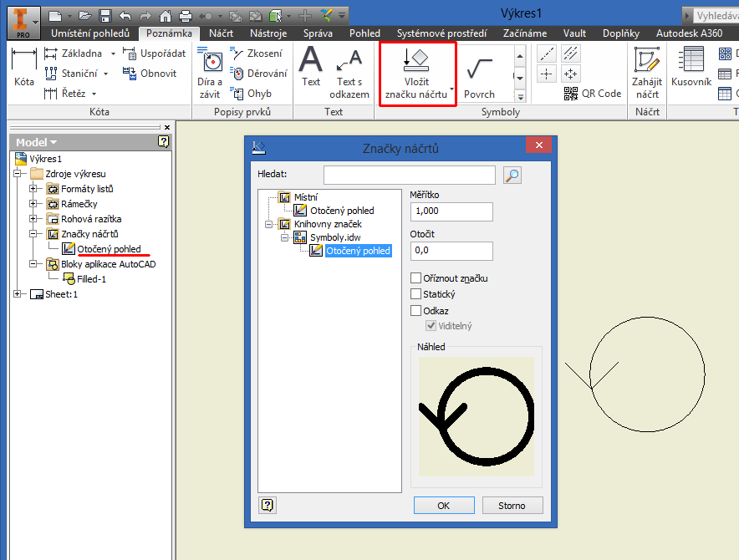This screenshot has height=560, width=739.
Task: Expand the Rohová razítka node
Action: [33, 219]
